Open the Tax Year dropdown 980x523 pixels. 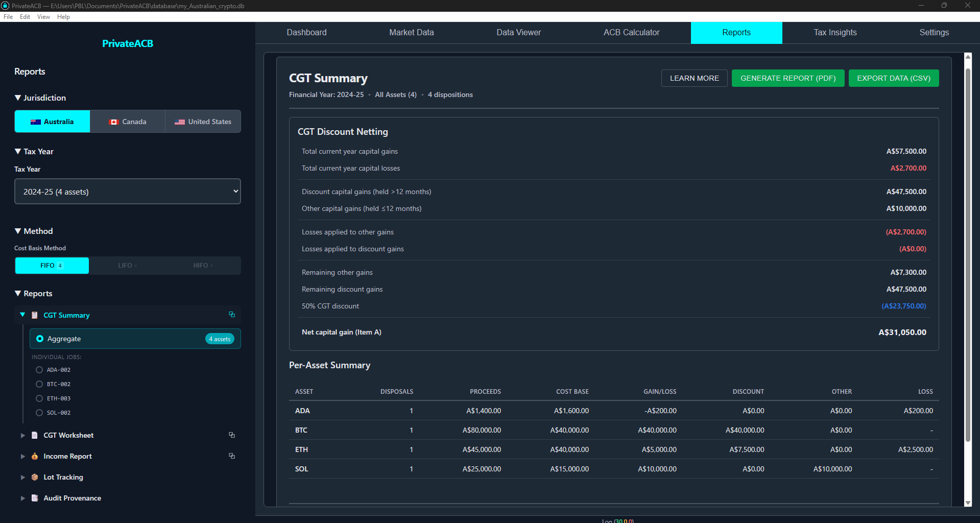pos(128,192)
